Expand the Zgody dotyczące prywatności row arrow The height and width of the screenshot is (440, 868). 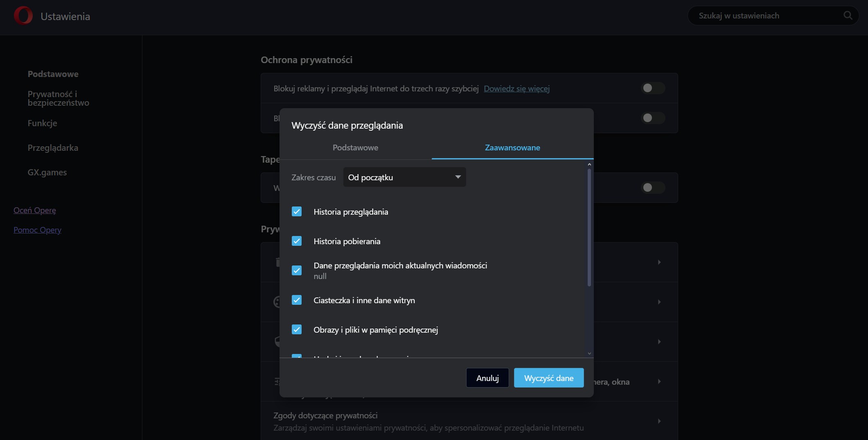(x=659, y=421)
